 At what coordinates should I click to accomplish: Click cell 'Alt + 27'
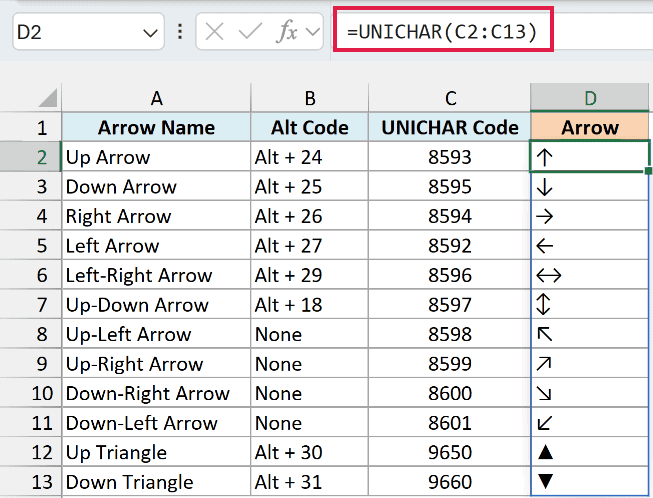[x=309, y=245]
